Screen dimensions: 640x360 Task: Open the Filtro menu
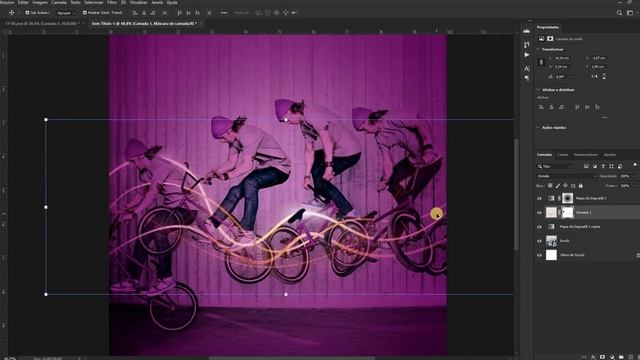[112, 2]
